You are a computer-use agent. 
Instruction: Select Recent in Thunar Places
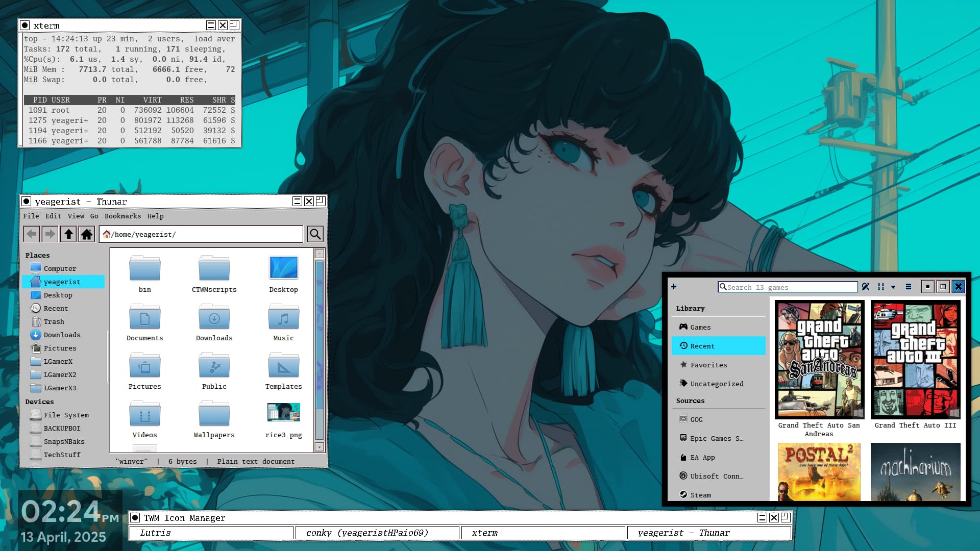coord(64,308)
